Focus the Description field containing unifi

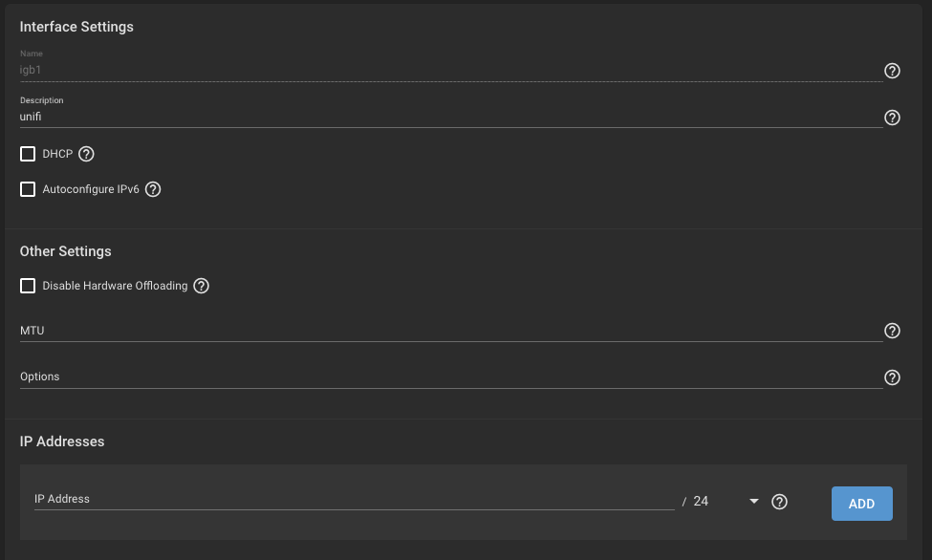coord(451,118)
